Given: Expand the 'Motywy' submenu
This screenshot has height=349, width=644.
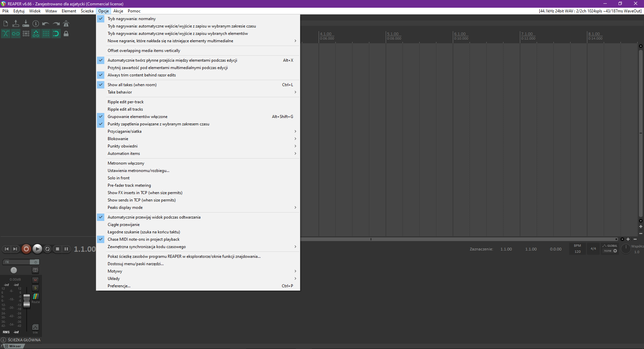Looking at the screenshot, I should tap(198, 271).
